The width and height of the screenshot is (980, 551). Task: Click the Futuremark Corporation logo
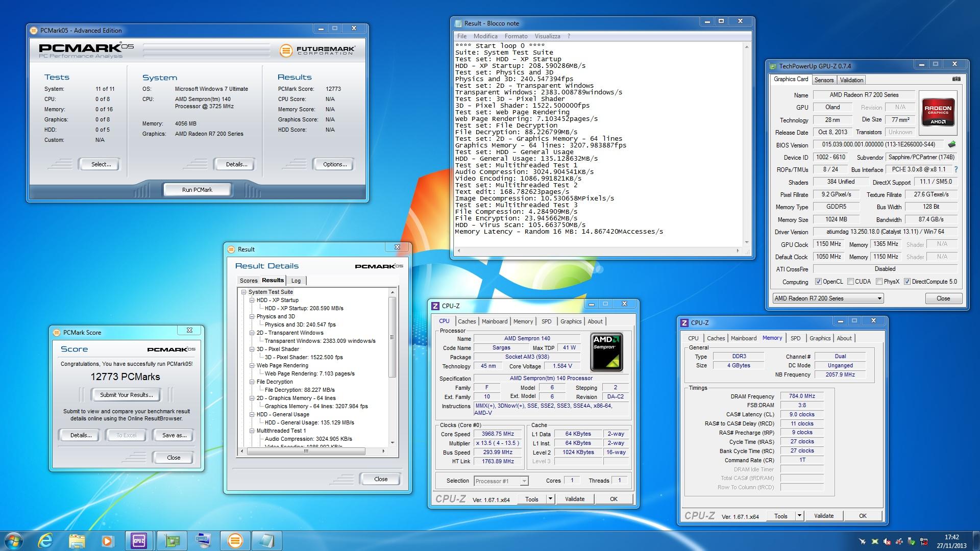pyautogui.click(x=317, y=51)
